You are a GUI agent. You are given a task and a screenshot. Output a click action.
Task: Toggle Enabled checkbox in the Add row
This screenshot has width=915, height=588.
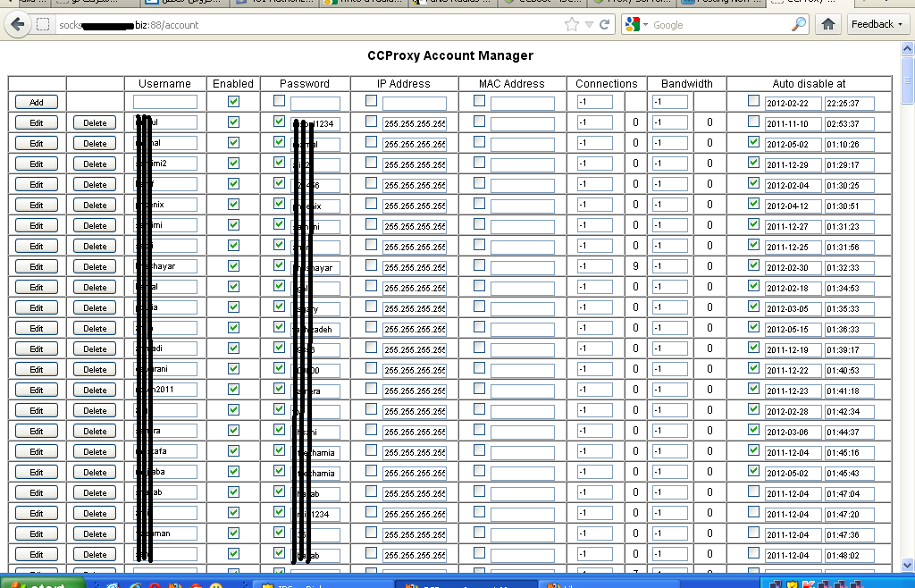tap(233, 102)
